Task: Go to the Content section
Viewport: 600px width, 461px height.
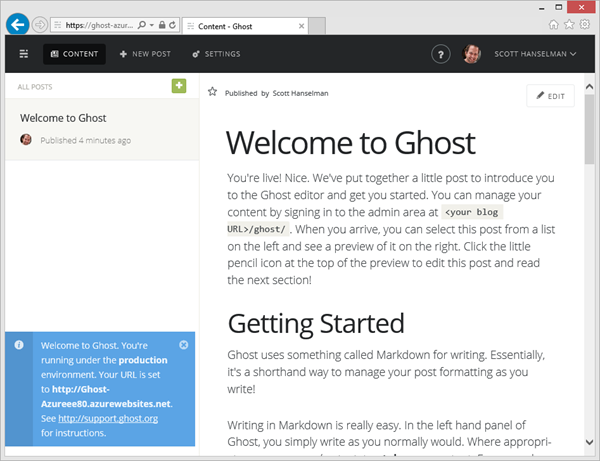Action: pyautogui.click(x=74, y=54)
